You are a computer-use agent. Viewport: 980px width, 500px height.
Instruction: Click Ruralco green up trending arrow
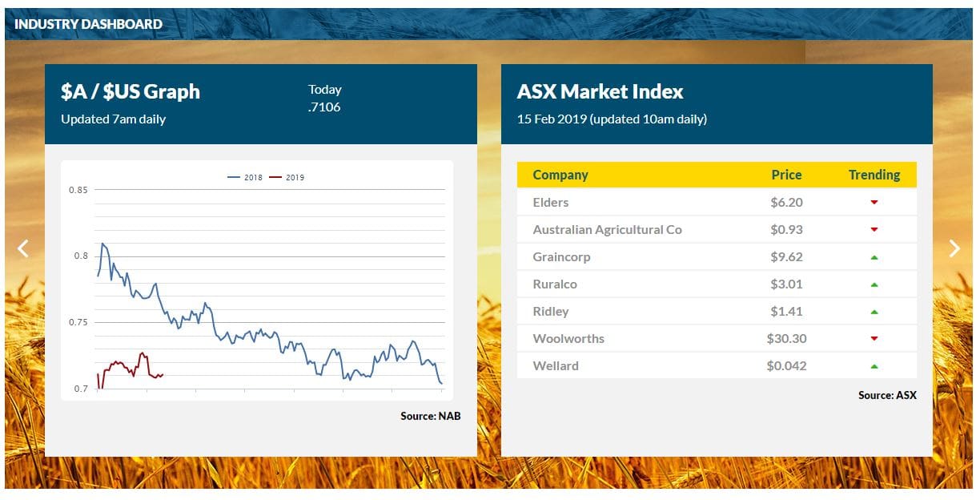point(874,284)
